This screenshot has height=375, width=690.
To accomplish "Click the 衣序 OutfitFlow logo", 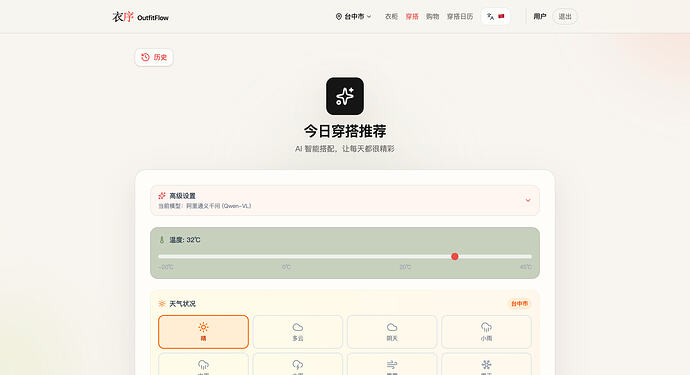I will click(x=140, y=17).
